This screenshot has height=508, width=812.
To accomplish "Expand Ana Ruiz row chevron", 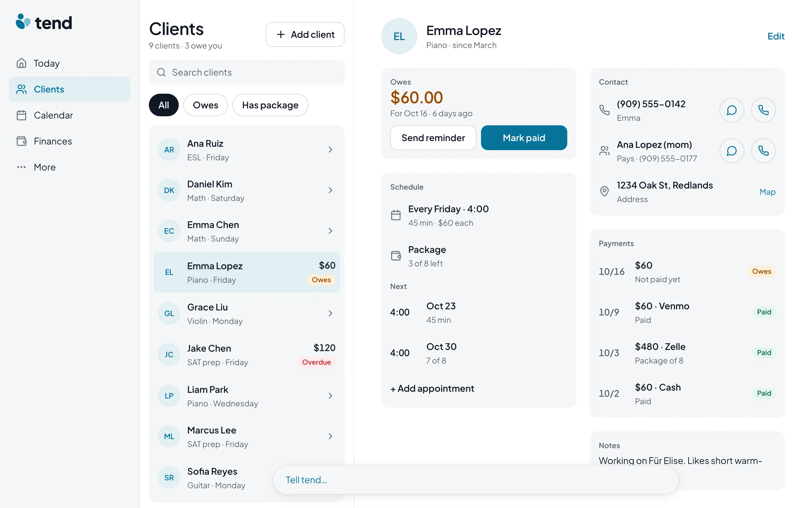I will [330, 150].
